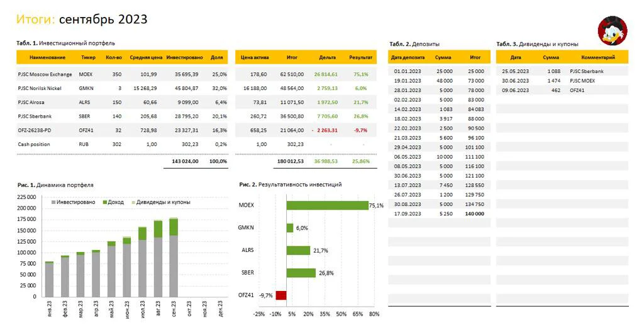Click the dividend sum 1 474

click(553, 81)
